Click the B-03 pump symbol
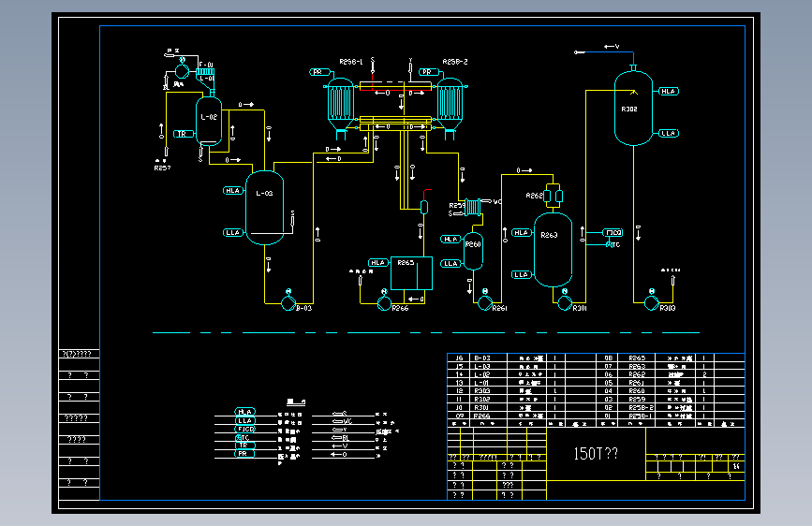The height and width of the screenshot is (526, 812). tap(288, 303)
